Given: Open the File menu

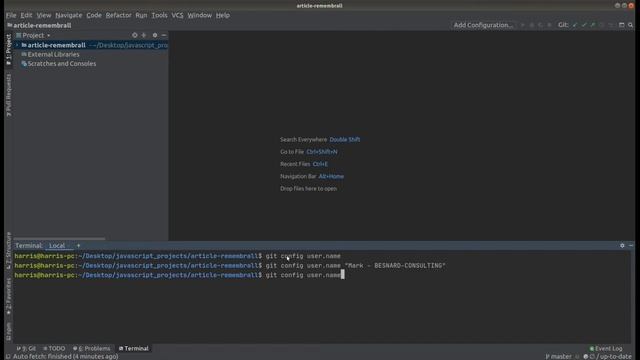Looking at the screenshot, I should tap(11, 15).
